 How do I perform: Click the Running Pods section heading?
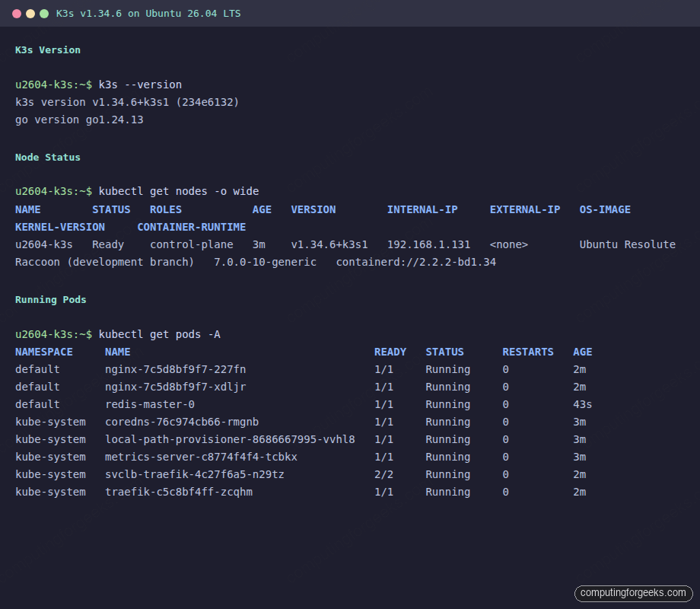click(x=50, y=299)
